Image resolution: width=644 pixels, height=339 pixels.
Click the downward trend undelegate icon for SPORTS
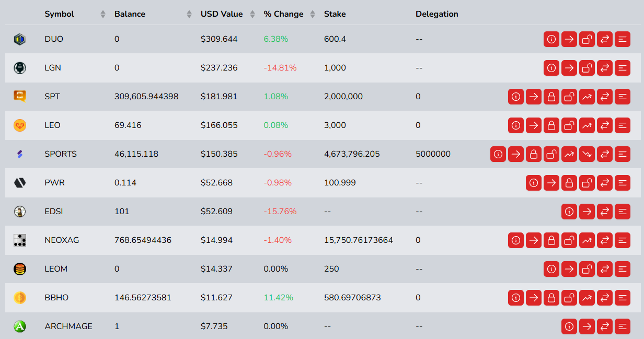(586, 154)
